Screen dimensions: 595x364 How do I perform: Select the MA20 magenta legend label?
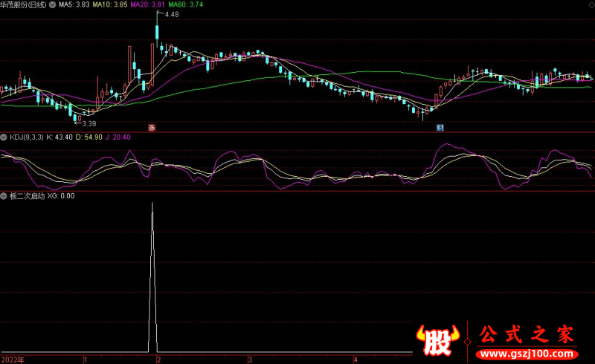pos(148,4)
